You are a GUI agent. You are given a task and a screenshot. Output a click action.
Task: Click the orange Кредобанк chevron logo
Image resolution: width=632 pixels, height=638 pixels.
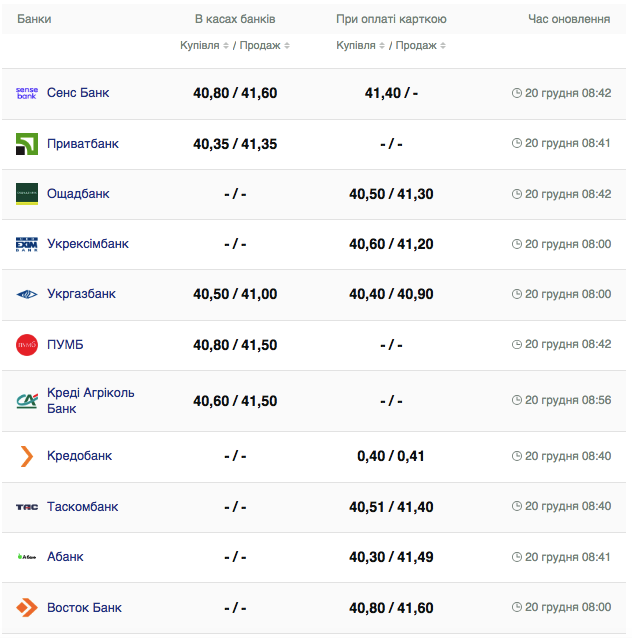(x=27, y=456)
